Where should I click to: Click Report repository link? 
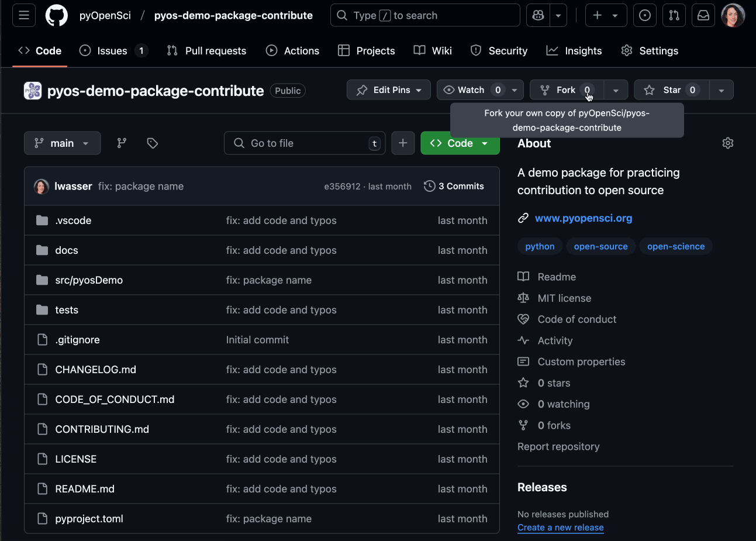(x=558, y=446)
